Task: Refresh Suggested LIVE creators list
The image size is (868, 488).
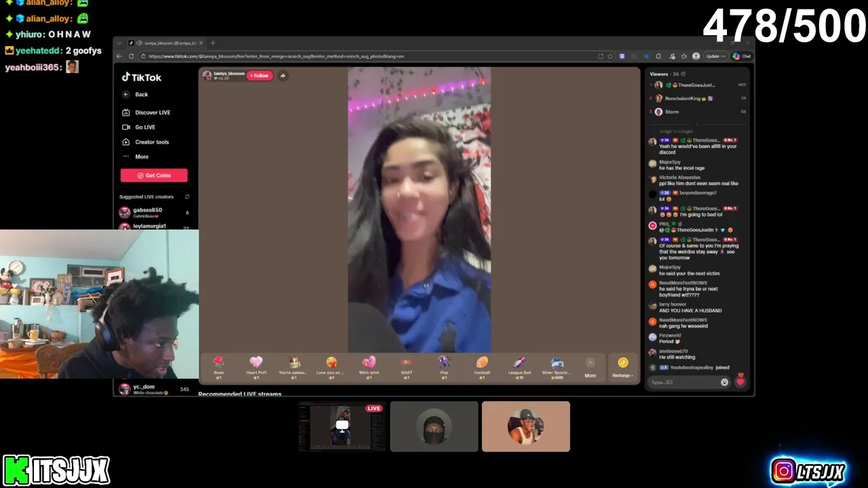Action: coord(187,197)
